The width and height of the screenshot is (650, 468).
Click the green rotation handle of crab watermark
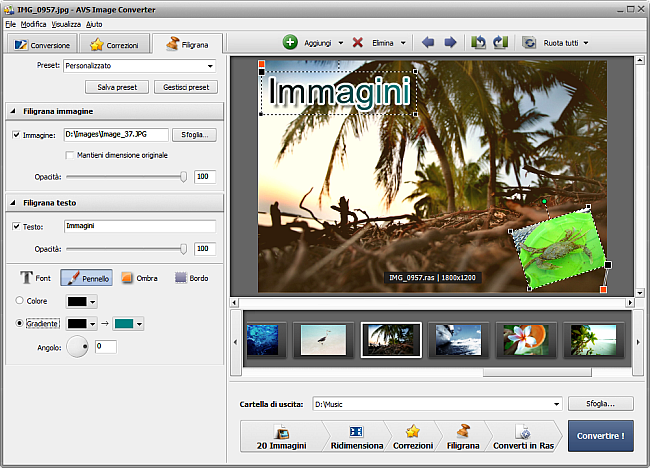[544, 201]
